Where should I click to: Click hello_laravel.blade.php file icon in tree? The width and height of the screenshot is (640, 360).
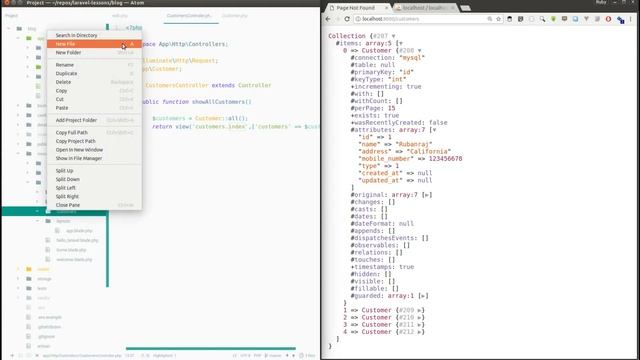tap(48, 240)
